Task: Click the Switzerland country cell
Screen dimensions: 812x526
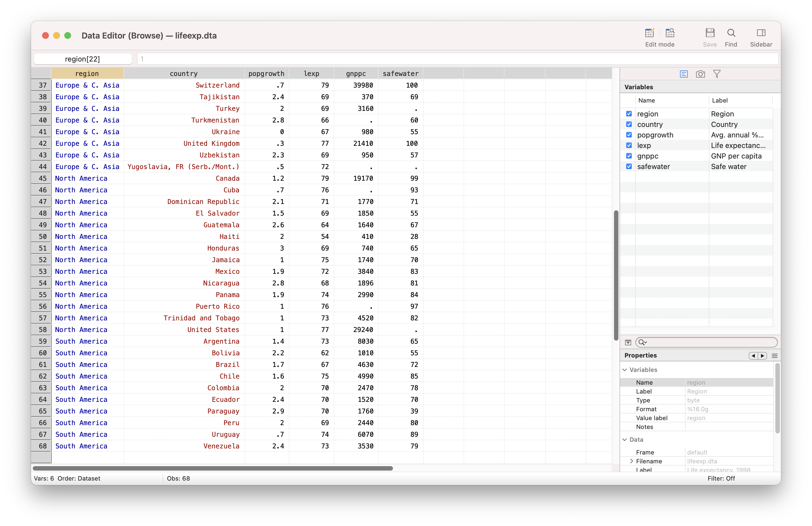Action: coord(184,85)
